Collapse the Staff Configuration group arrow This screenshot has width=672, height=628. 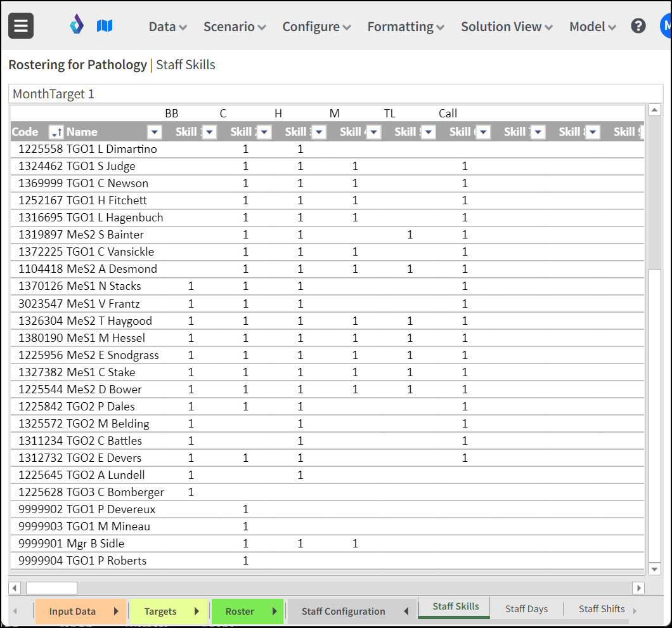(406, 612)
